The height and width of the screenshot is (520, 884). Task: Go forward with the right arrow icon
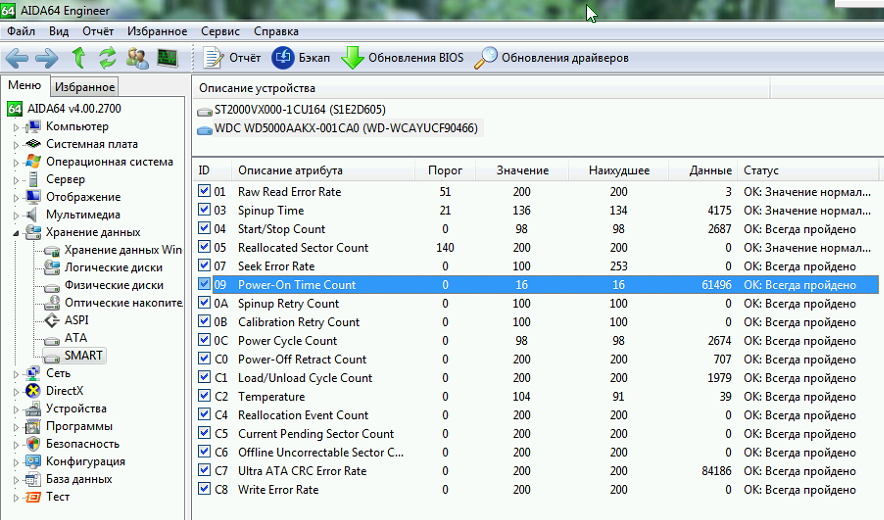[x=46, y=58]
